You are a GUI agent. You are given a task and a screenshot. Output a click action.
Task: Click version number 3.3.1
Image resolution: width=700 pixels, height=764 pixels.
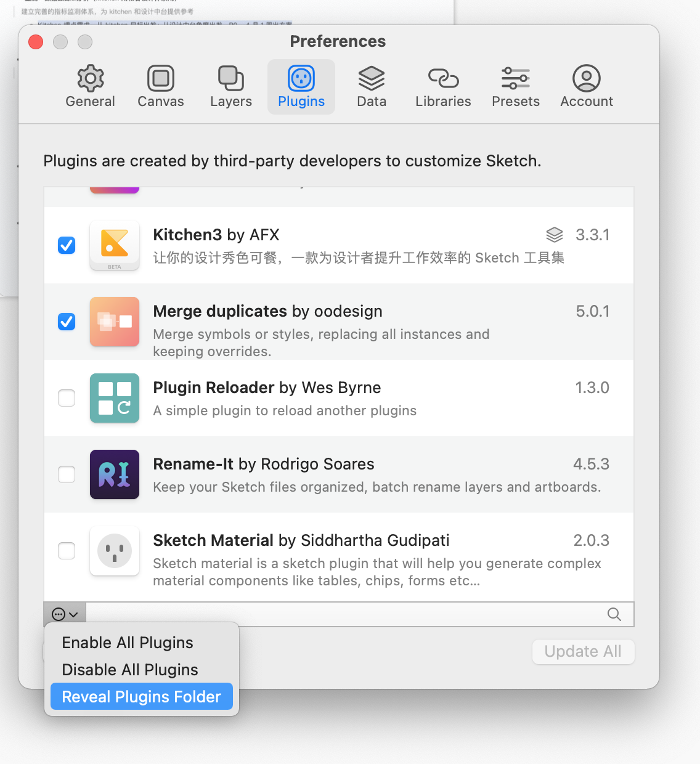click(x=592, y=235)
